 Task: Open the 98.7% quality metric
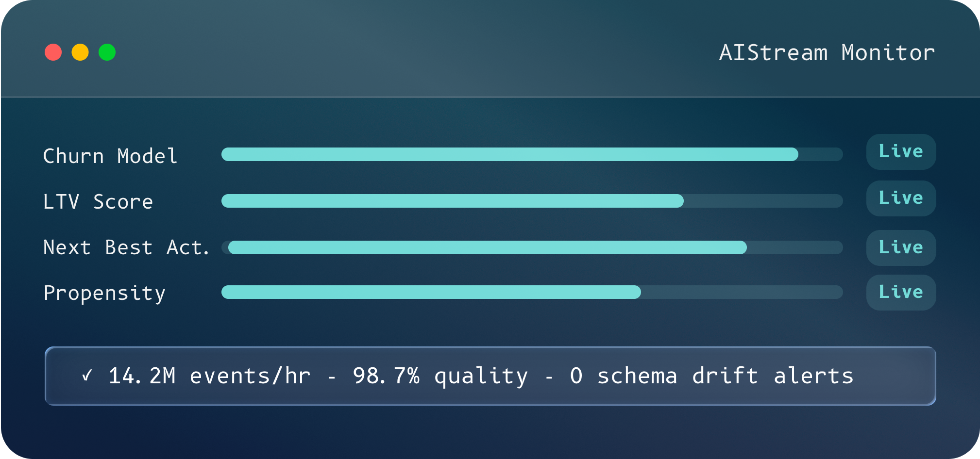point(440,376)
